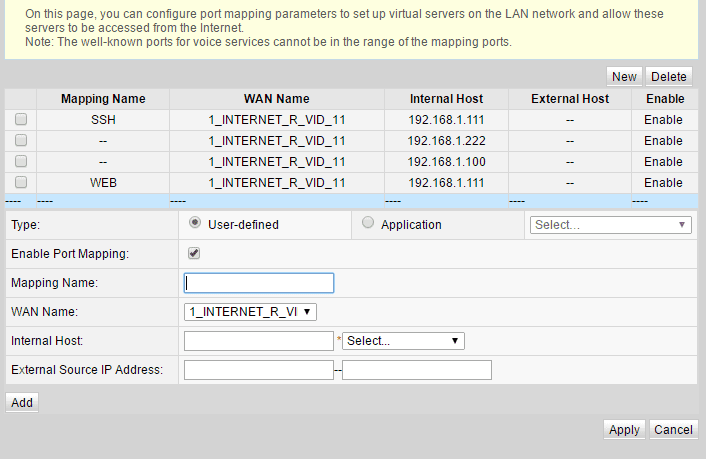Apply the port mapping settings

[x=624, y=430]
